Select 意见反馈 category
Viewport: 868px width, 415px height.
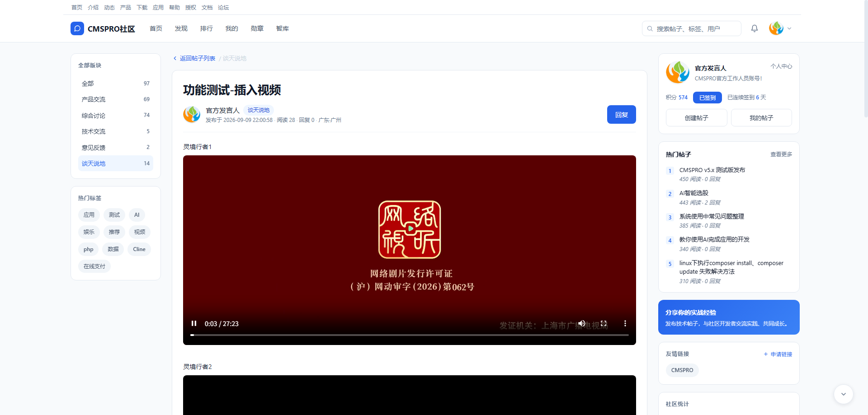click(x=116, y=148)
